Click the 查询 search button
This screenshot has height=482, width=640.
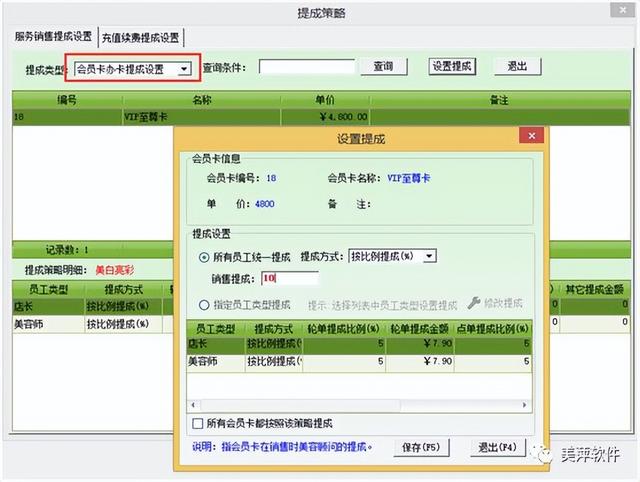pos(383,67)
